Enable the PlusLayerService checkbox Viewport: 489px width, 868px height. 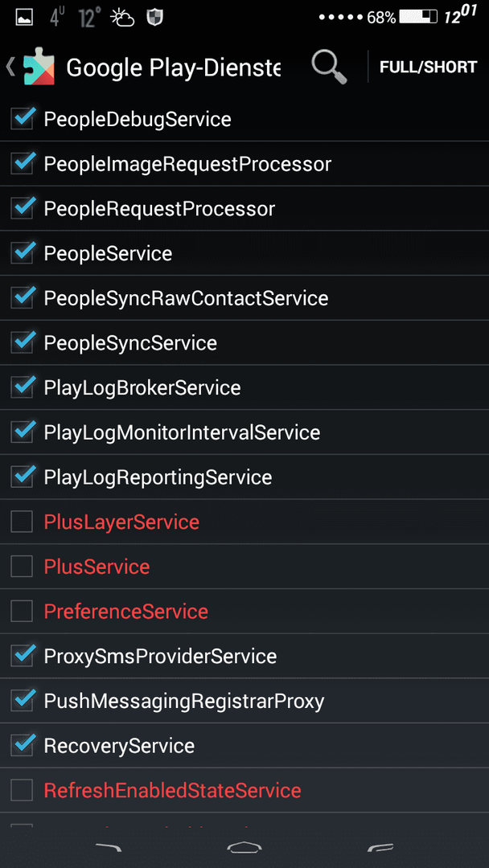point(23,522)
